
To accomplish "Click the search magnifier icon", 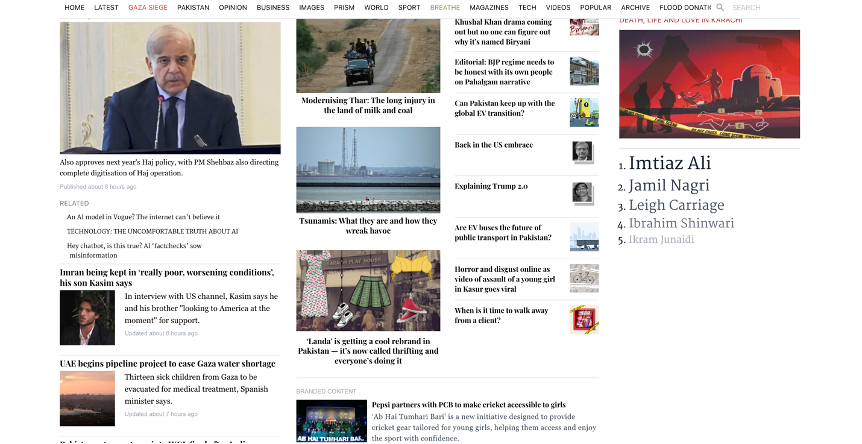I will point(720,7).
